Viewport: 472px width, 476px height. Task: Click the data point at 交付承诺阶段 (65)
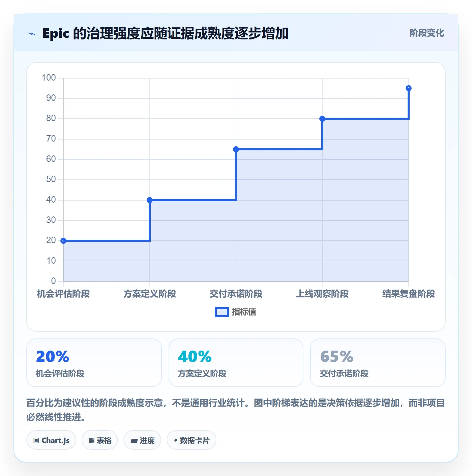click(x=236, y=149)
